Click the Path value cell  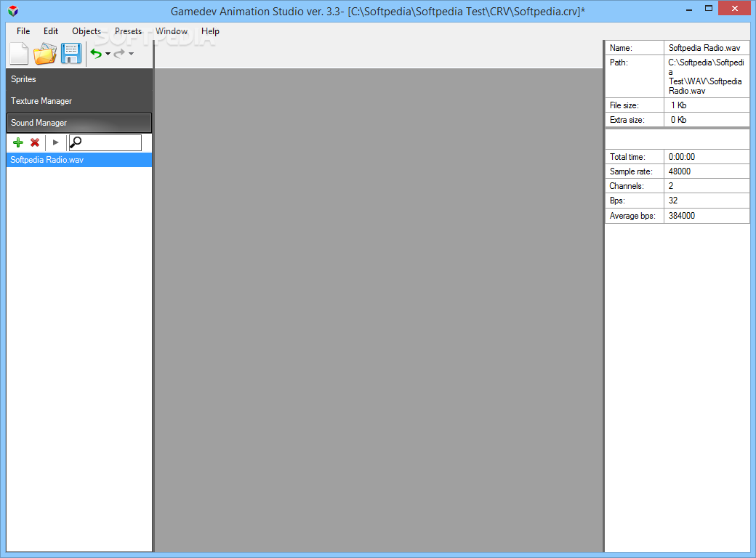click(x=707, y=76)
